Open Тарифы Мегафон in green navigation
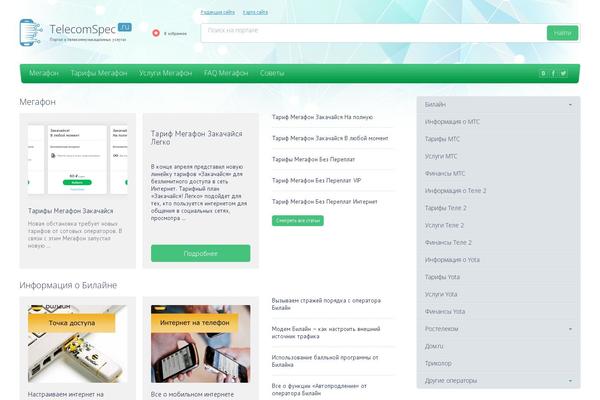This screenshot has width=600, height=400. [x=99, y=73]
